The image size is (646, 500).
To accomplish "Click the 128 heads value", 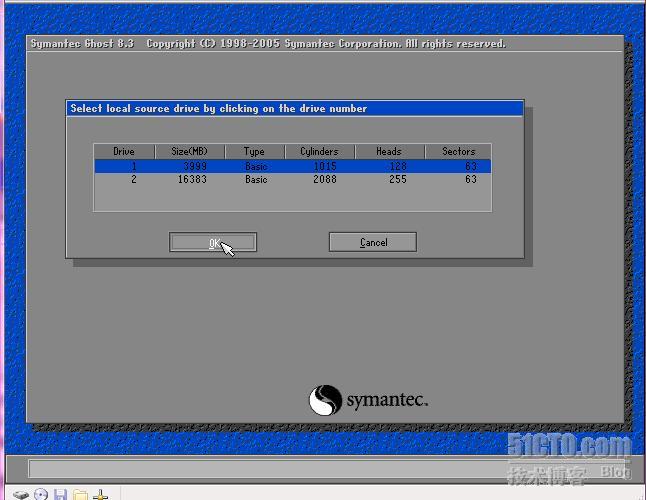I will coord(398,166).
